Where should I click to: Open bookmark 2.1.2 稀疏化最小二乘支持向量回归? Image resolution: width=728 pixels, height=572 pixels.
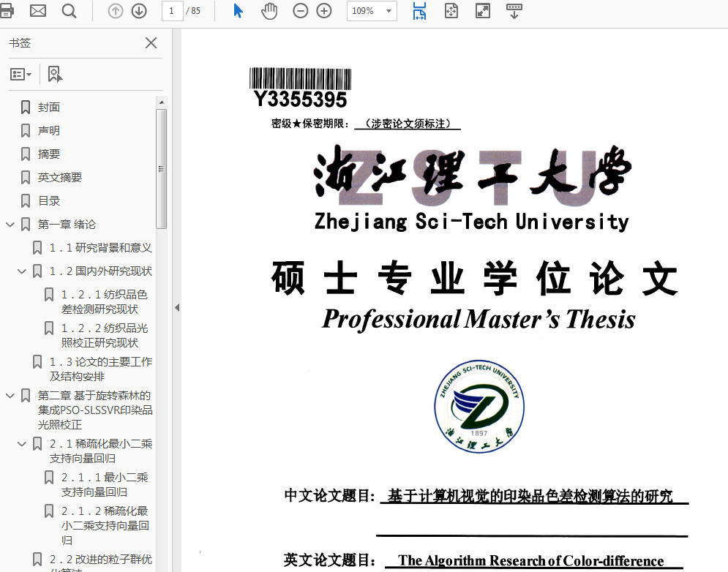pyautogui.click(x=105, y=526)
